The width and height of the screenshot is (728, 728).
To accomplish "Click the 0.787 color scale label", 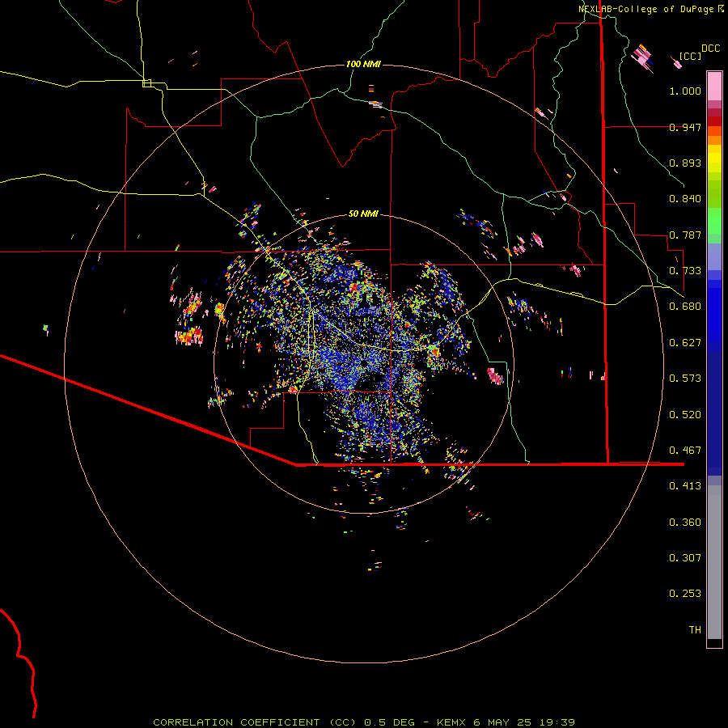I will click(685, 235).
